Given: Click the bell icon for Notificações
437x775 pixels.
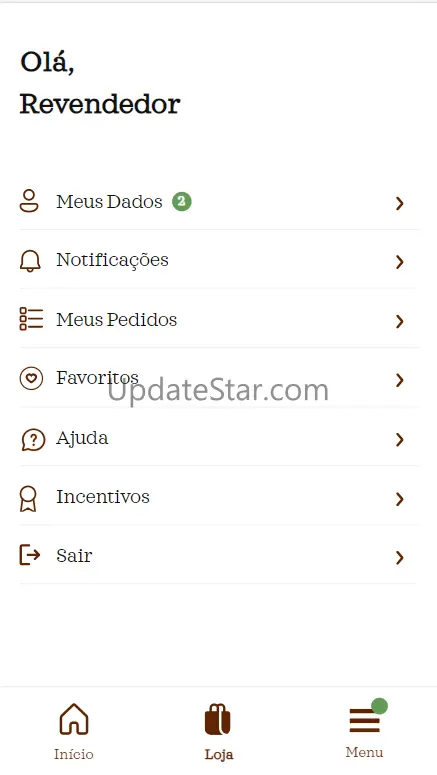Looking at the screenshot, I should (30, 260).
